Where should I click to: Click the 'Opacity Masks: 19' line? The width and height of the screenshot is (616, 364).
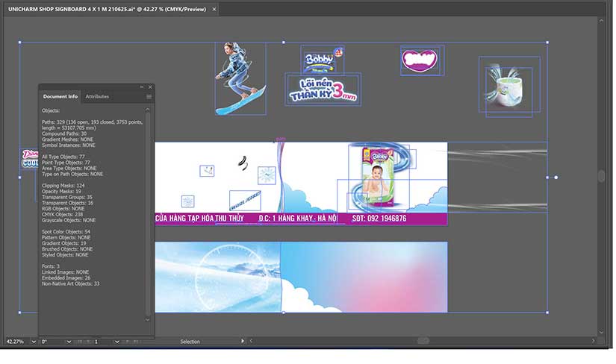tap(61, 191)
